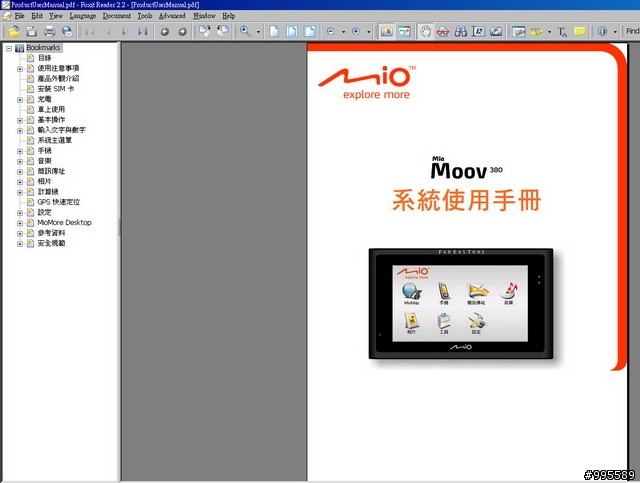Select the Text annotation T tool
The image size is (640, 483).
562,31
